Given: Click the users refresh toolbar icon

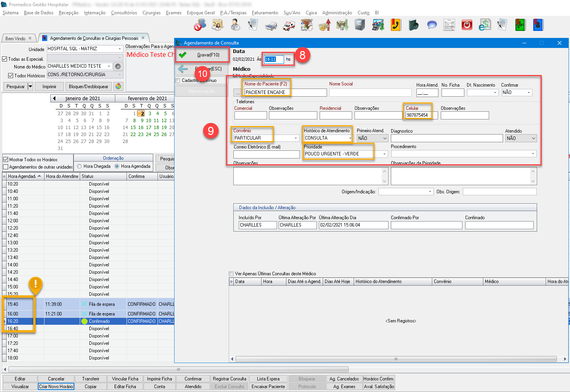Looking at the screenshot, I should [200, 25].
